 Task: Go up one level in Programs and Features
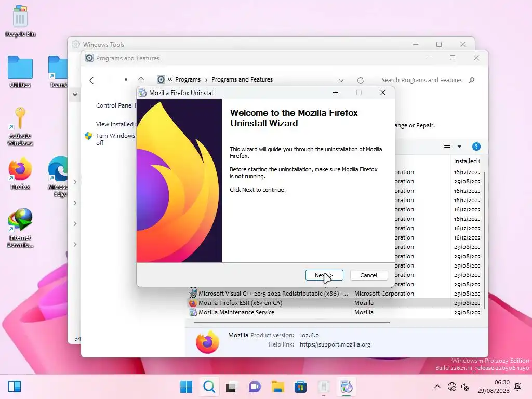pyautogui.click(x=141, y=80)
